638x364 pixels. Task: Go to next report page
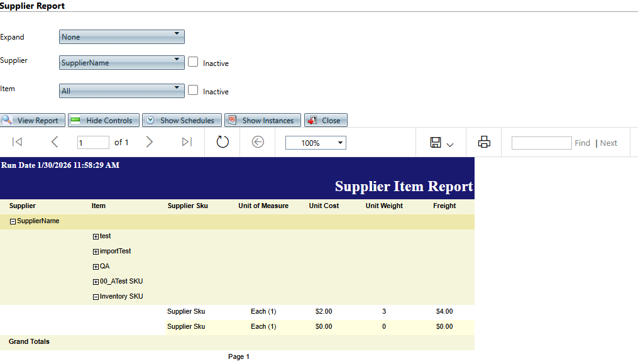(x=150, y=142)
